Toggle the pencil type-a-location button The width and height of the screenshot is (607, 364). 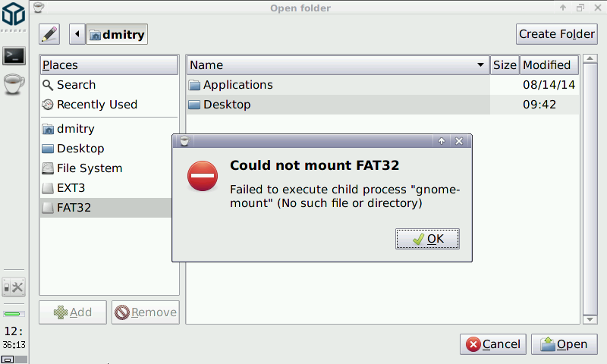click(49, 34)
